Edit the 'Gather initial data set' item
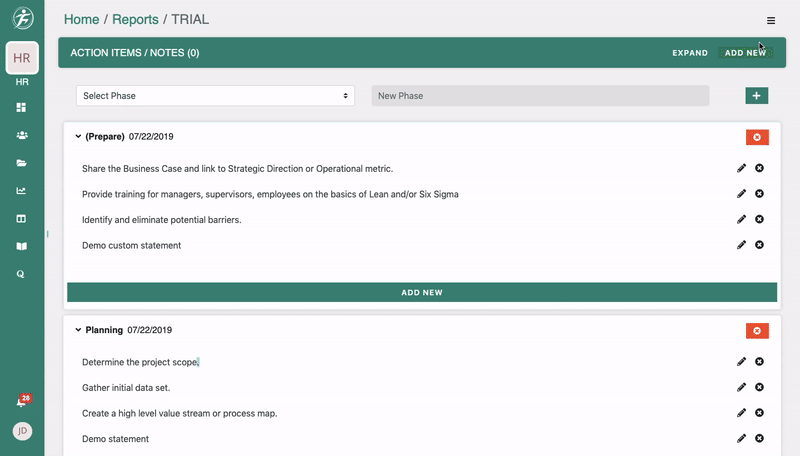The height and width of the screenshot is (456, 800). 741,387
